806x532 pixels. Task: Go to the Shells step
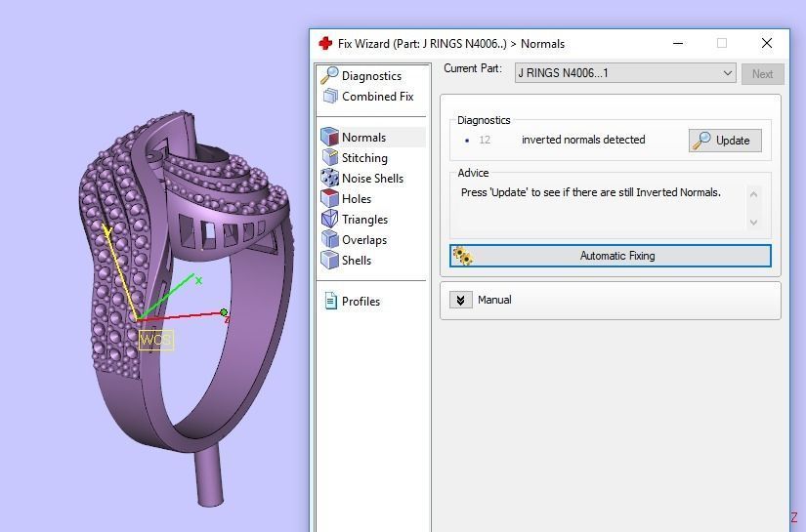[x=357, y=261]
